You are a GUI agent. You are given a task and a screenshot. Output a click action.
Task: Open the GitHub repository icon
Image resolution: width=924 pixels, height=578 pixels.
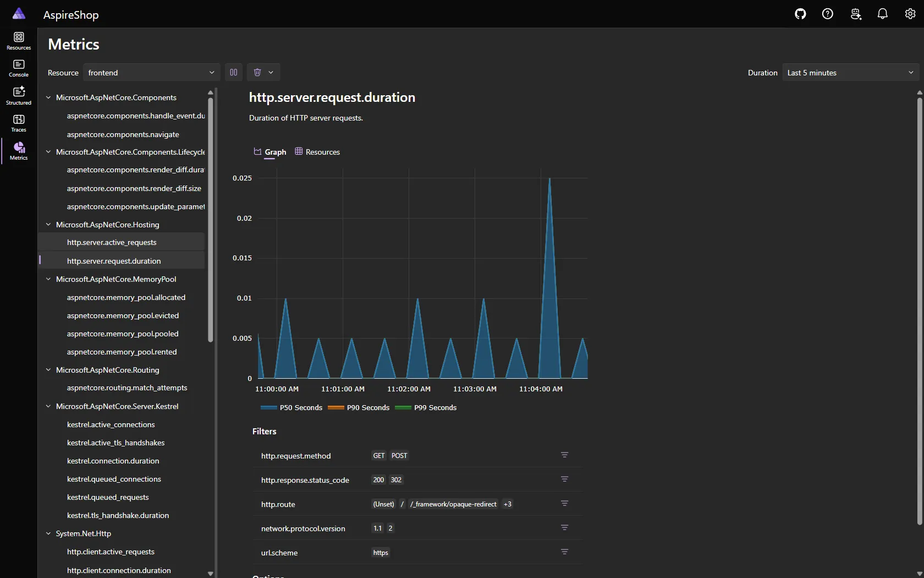point(800,14)
